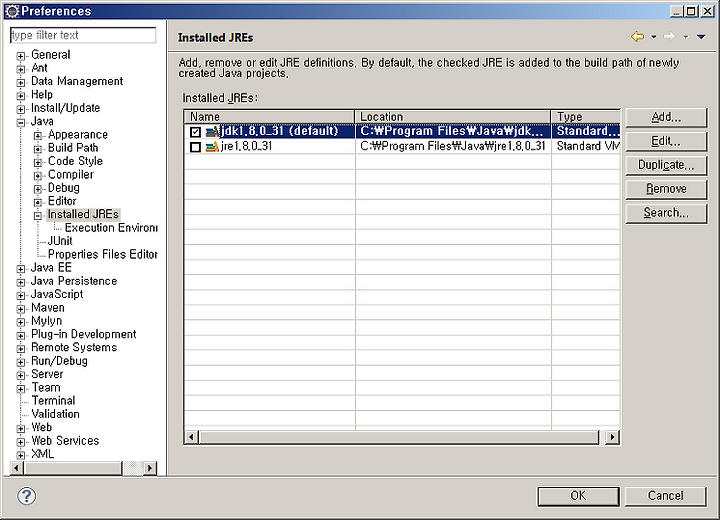Select the Team tree item
Screen dimensions: 720x520
(46, 388)
